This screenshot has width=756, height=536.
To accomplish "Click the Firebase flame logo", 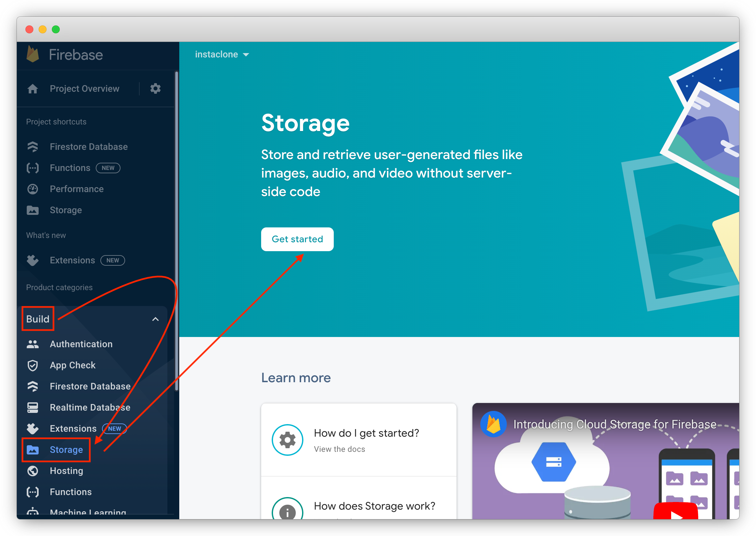I will [33, 54].
